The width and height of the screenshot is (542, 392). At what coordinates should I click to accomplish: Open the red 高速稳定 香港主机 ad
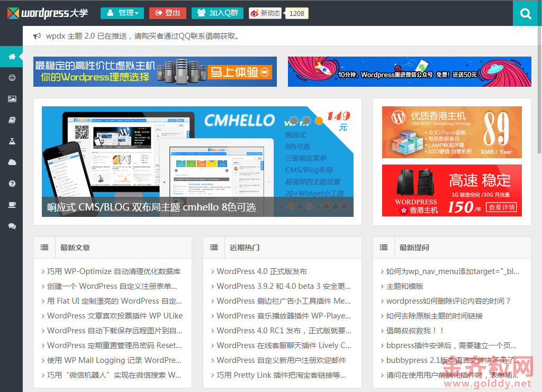pos(452,190)
